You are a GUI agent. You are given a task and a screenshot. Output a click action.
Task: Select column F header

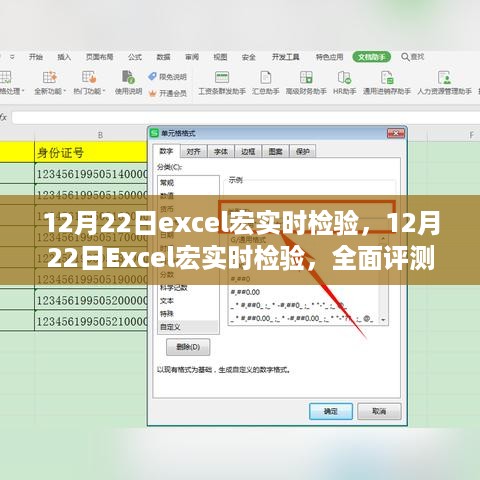click(471, 135)
